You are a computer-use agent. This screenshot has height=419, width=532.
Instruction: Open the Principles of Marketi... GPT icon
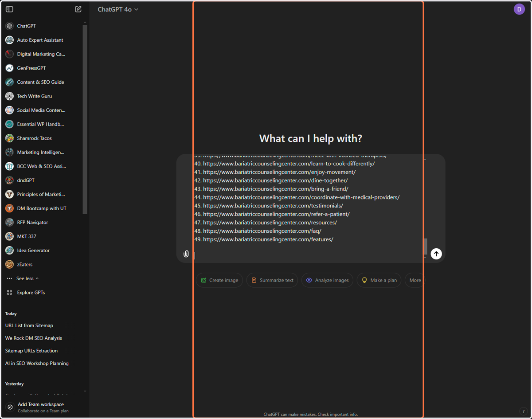click(x=9, y=194)
